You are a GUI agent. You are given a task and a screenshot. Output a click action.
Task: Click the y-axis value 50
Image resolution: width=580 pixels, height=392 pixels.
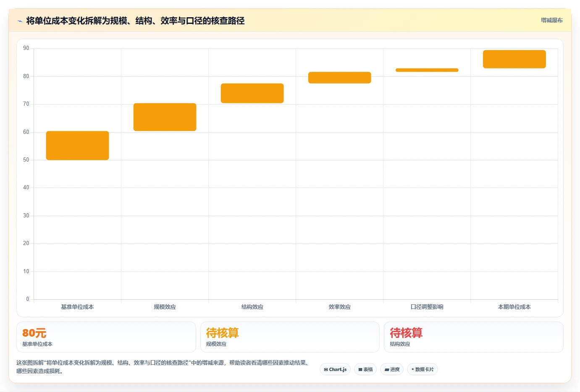[x=26, y=160]
